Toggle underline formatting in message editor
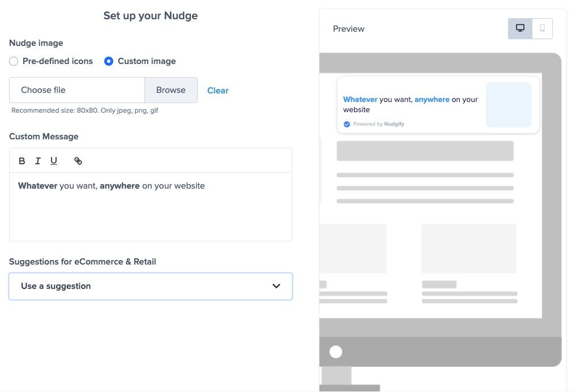Screen dimensions: 576x392 click(54, 161)
